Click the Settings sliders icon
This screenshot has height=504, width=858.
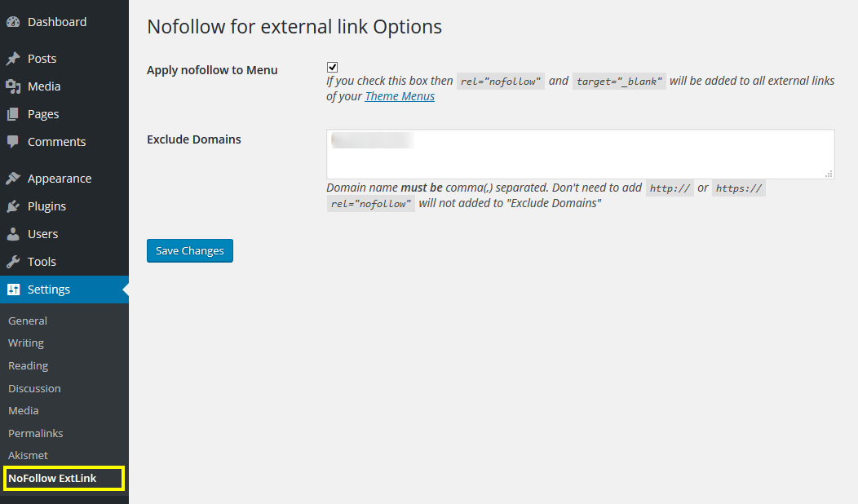[x=13, y=290]
